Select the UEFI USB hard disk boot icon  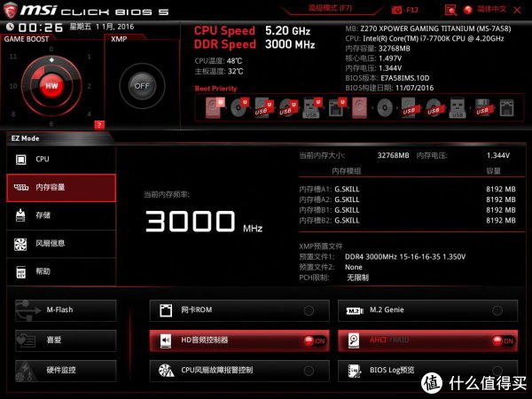[263, 108]
